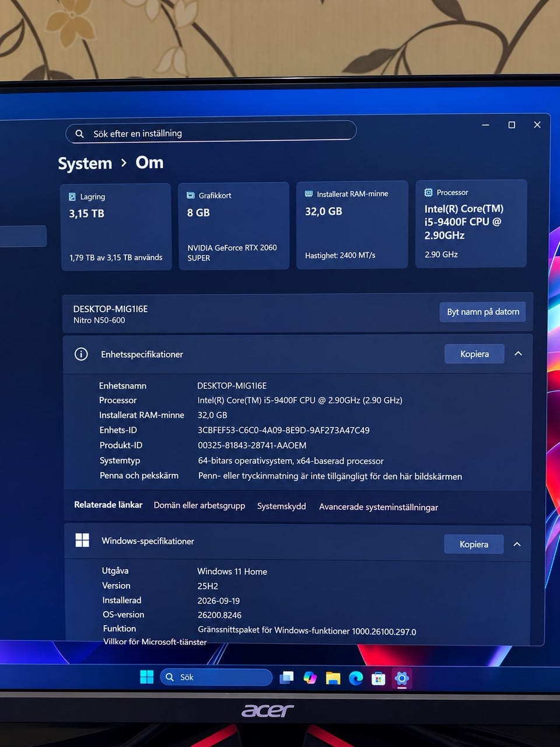Viewport: 560px width, 747px height.
Task: Open the Windows Start menu
Action: 146,677
